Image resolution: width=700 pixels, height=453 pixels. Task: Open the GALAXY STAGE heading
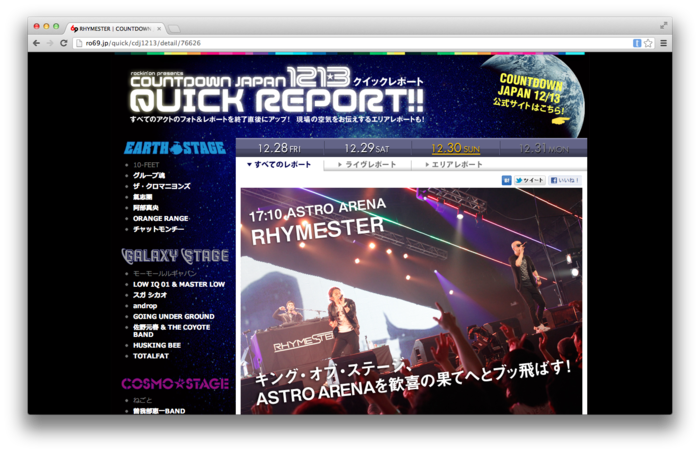[175, 256]
